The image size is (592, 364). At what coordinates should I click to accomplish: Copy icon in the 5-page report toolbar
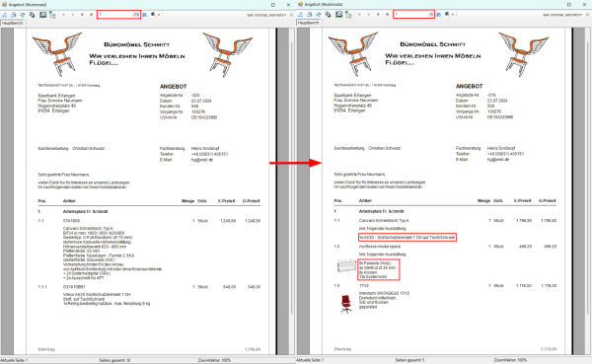(328, 15)
